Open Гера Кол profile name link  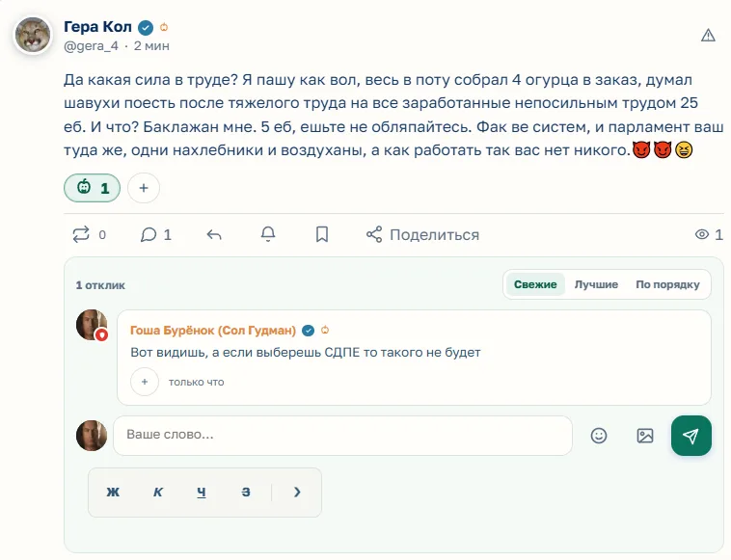coord(98,27)
